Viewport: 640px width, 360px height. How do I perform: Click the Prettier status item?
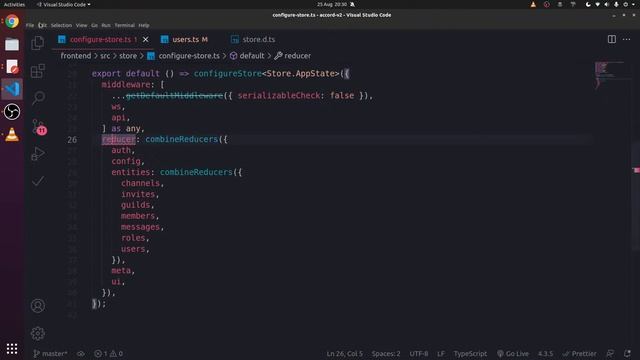(x=579, y=354)
